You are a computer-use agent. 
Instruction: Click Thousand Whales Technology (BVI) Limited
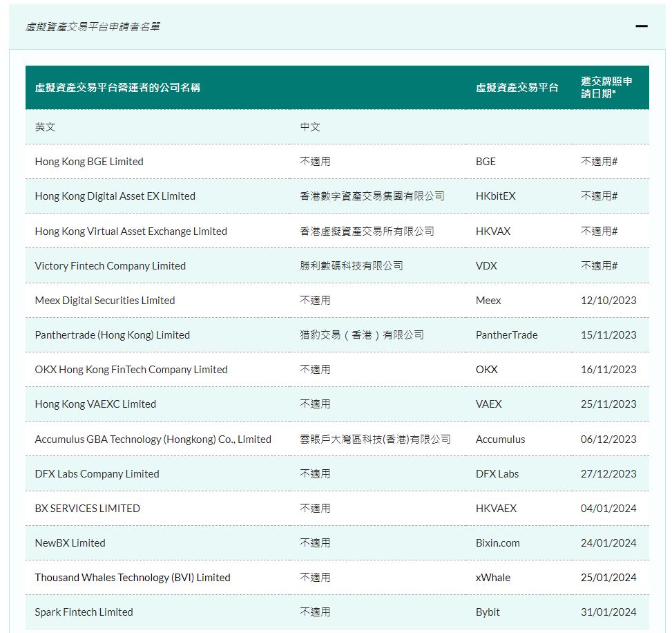[x=133, y=578]
